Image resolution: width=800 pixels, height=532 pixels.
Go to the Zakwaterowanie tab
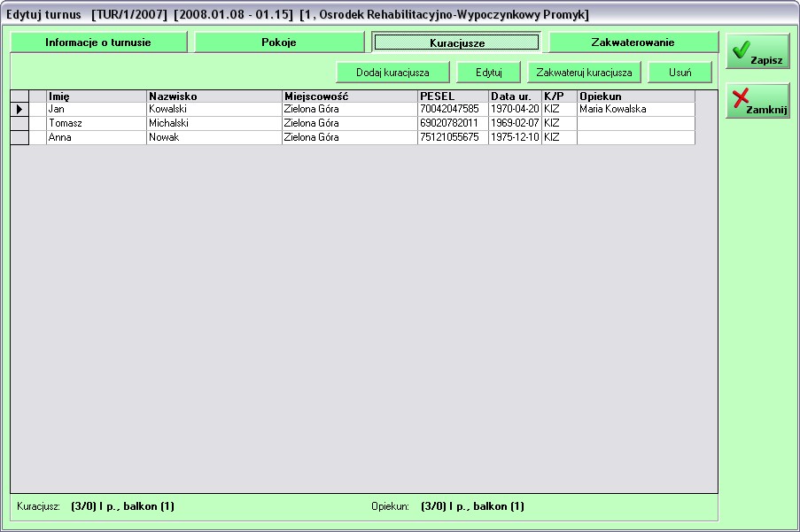633,42
